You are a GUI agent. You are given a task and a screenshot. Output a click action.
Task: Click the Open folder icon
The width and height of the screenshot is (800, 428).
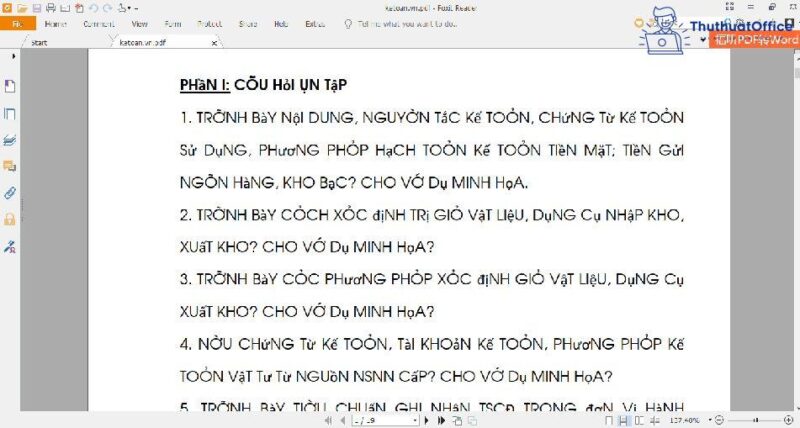pyautogui.click(x=23, y=8)
